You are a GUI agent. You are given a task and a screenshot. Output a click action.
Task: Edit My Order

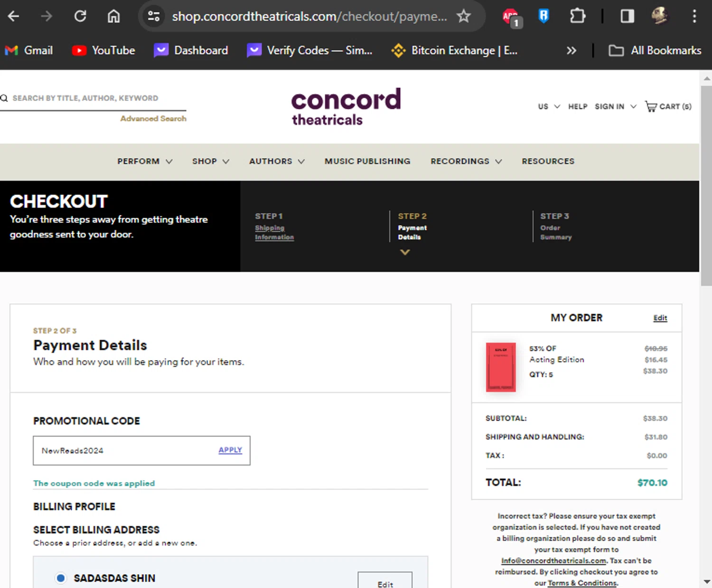(660, 318)
